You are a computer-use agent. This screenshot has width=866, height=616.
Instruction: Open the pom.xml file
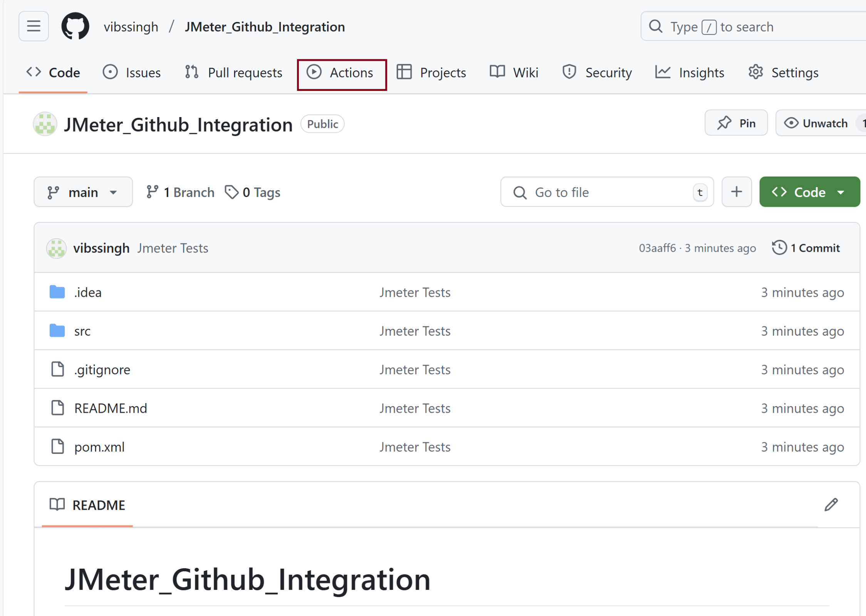[x=99, y=447]
